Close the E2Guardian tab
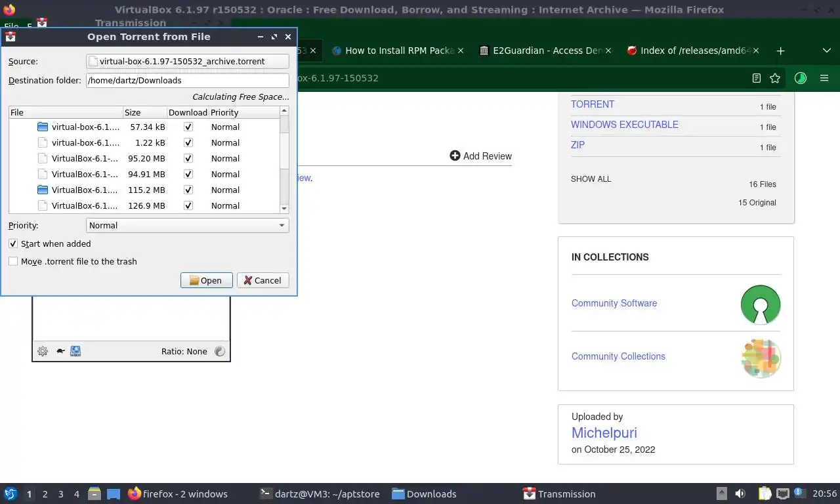Viewport: 840px width, 504px height. [x=608, y=51]
